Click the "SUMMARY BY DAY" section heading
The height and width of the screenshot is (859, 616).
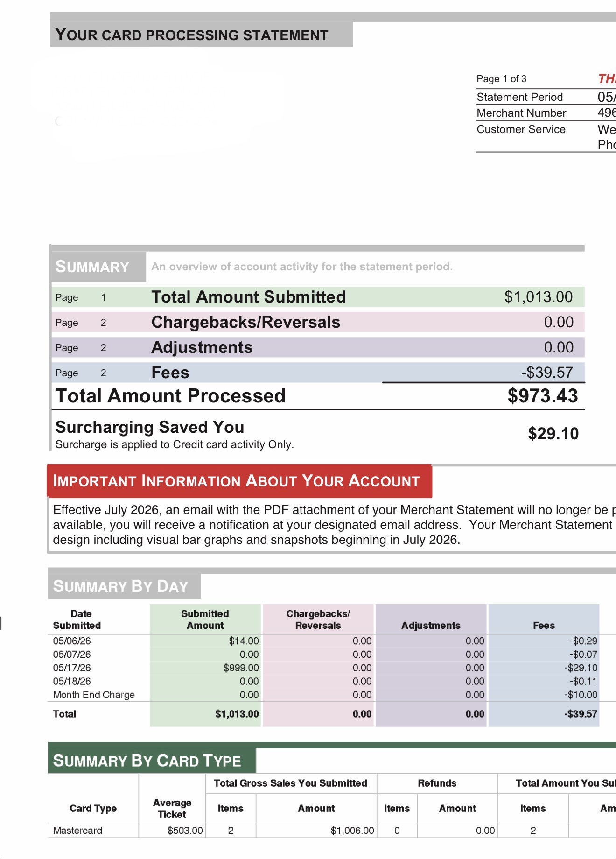coord(120,586)
